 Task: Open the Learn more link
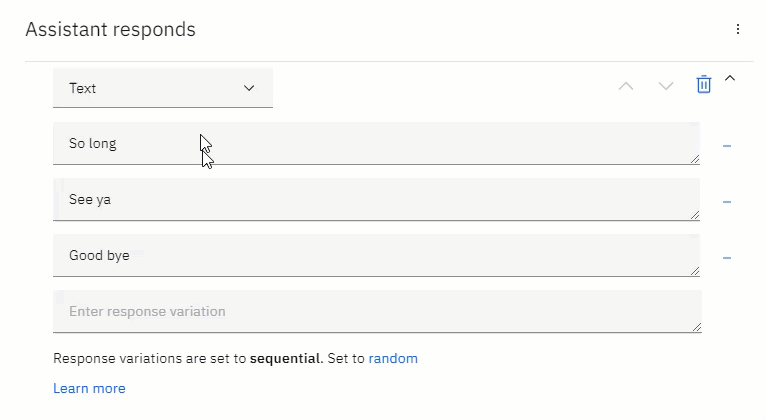point(89,389)
